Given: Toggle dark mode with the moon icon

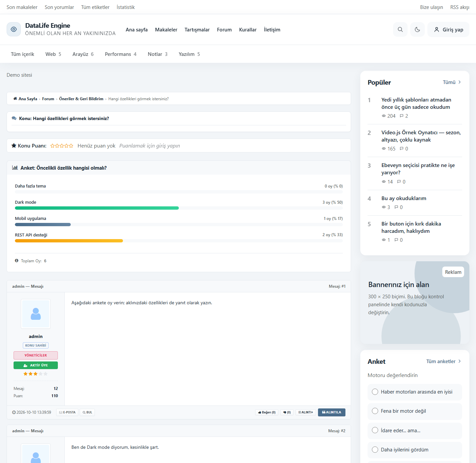Looking at the screenshot, I should [x=417, y=29].
